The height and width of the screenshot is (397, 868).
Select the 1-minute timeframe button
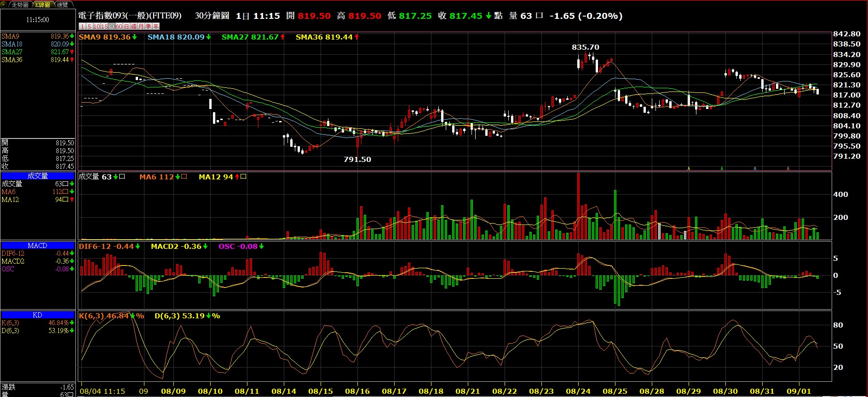point(82,26)
